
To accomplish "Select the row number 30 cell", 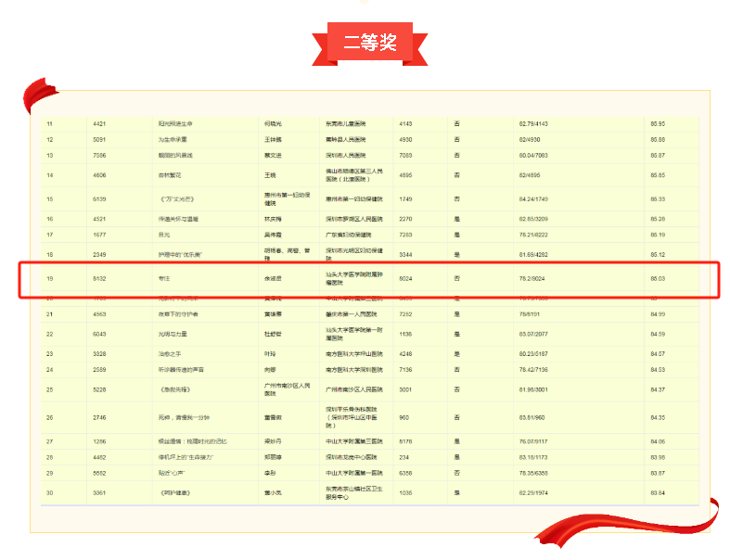I will (50, 492).
